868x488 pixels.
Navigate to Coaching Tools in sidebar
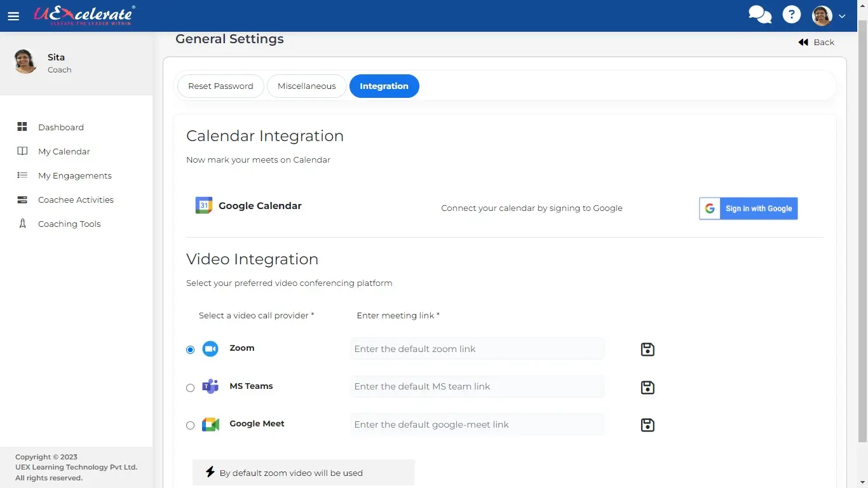[69, 224]
